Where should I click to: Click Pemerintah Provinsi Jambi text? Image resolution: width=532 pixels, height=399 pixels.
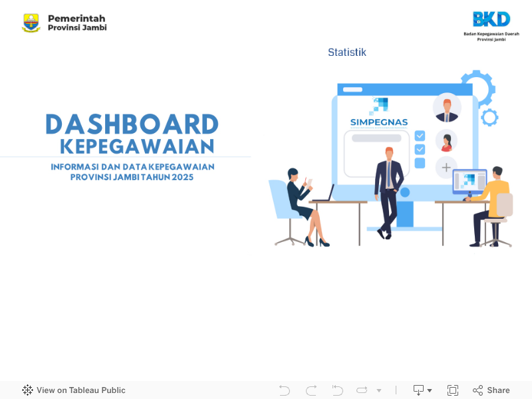[x=77, y=23]
